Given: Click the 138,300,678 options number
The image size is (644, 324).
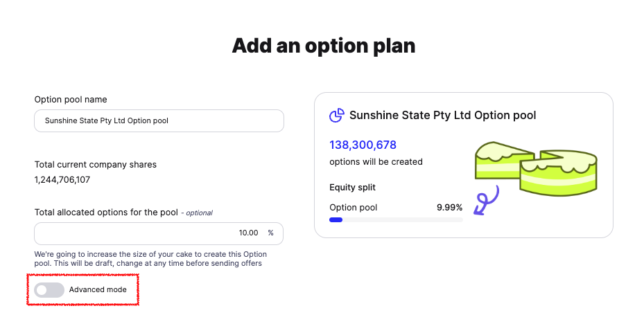Looking at the screenshot, I should click(363, 145).
